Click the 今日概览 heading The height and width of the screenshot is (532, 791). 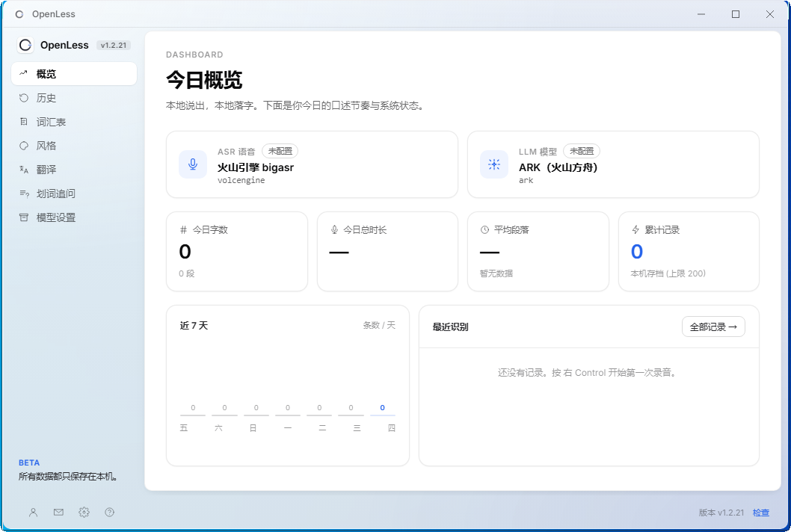pos(204,80)
